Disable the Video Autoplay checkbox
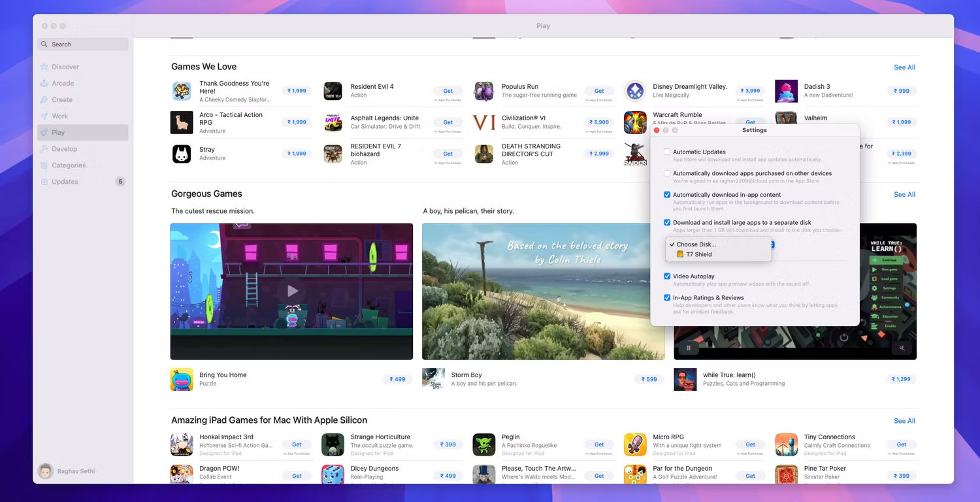The height and width of the screenshot is (502, 980). pos(667,276)
